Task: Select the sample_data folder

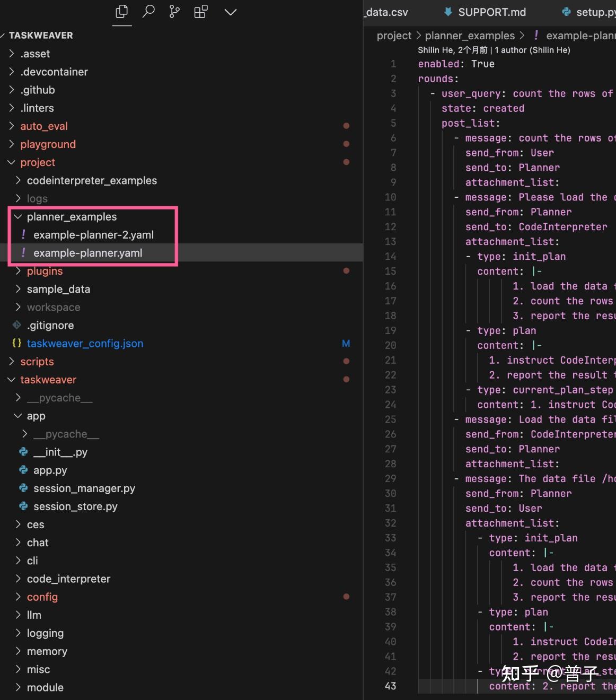Action: [x=58, y=289]
